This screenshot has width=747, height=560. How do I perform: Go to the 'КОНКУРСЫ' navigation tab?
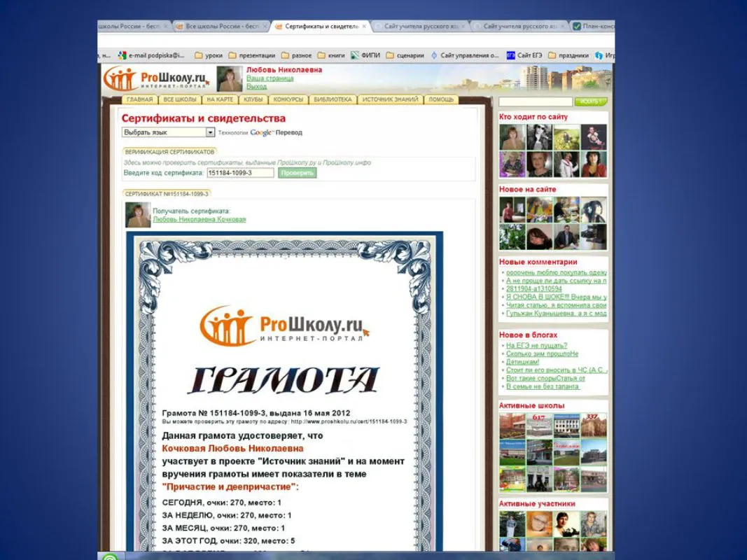coord(288,100)
